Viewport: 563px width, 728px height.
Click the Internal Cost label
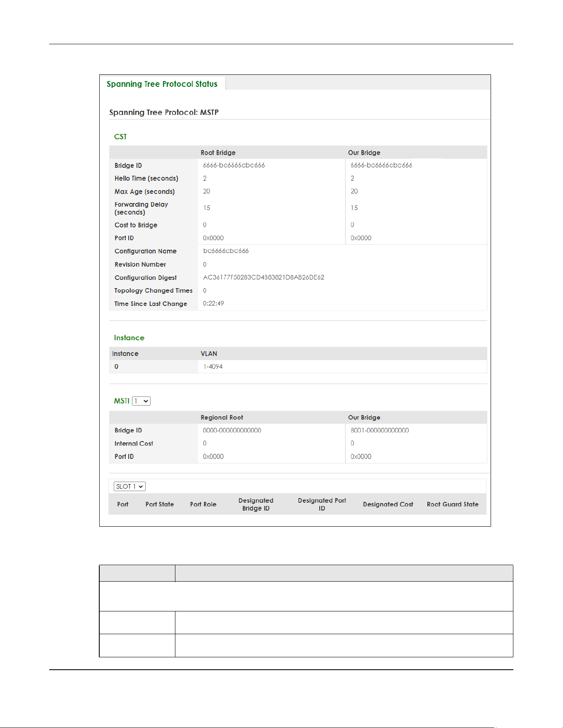click(x=134, y=444)
